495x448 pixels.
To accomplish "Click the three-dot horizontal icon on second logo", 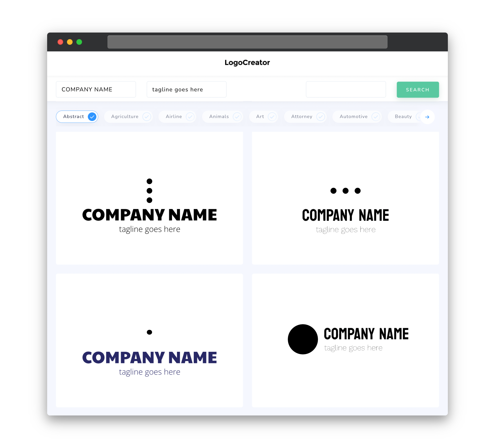I will (x=345, y=191).
